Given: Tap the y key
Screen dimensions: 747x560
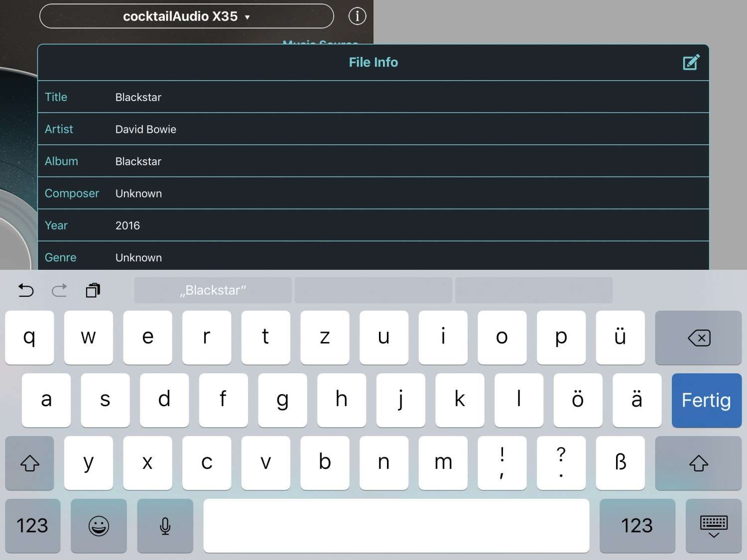Looking at the screenshot, I should click(89, 463).
